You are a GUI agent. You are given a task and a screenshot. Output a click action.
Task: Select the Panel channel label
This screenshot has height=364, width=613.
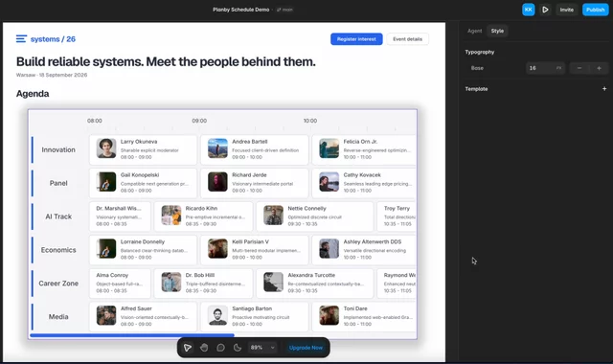58,183
